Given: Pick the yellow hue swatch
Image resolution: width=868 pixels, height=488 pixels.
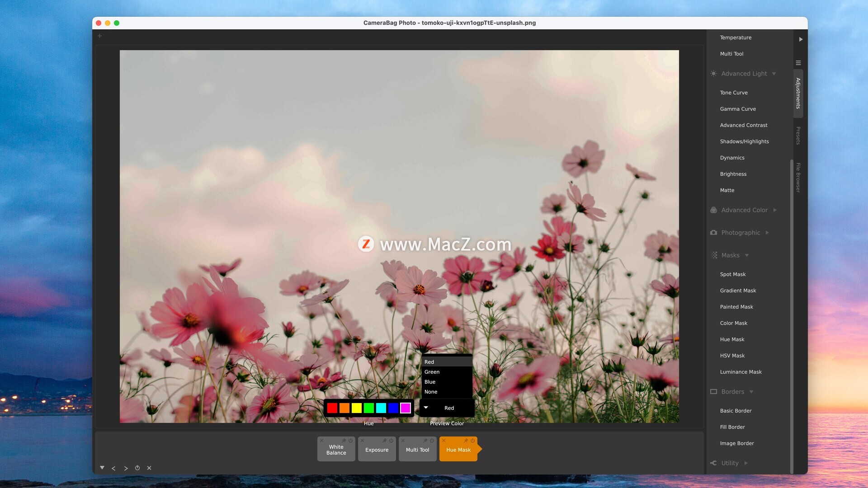Looking at the screenshot, I should point(357,408).
